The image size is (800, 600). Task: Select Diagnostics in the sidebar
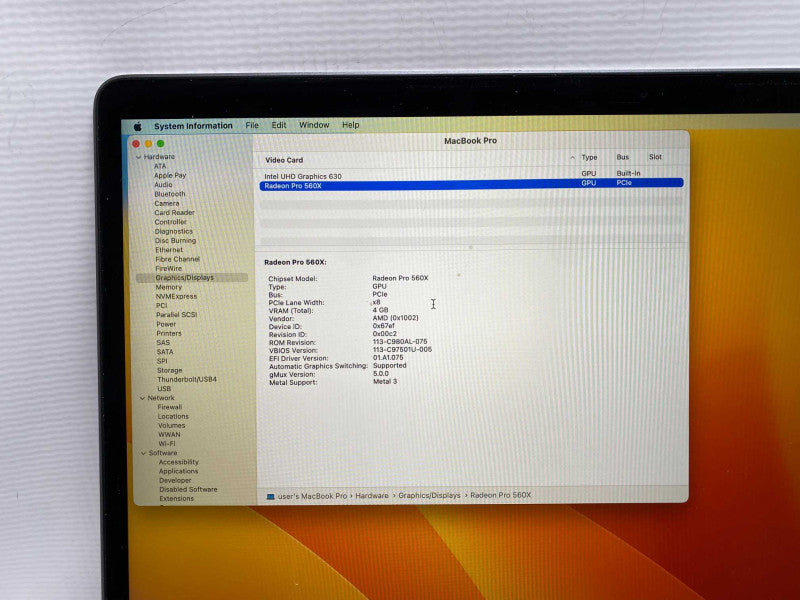point(174,231)
